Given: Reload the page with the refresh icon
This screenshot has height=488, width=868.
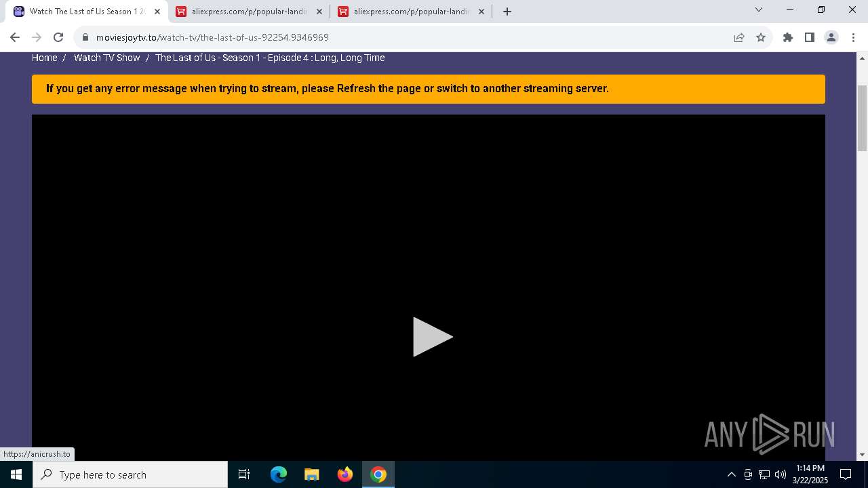Looking at the screenshot, I should tap(58, 37).
